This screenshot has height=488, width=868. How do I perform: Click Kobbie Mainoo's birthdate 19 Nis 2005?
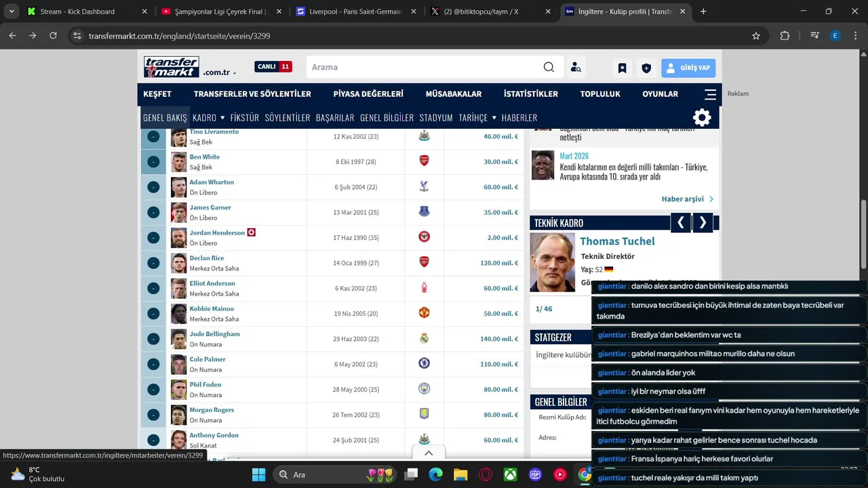356,313
